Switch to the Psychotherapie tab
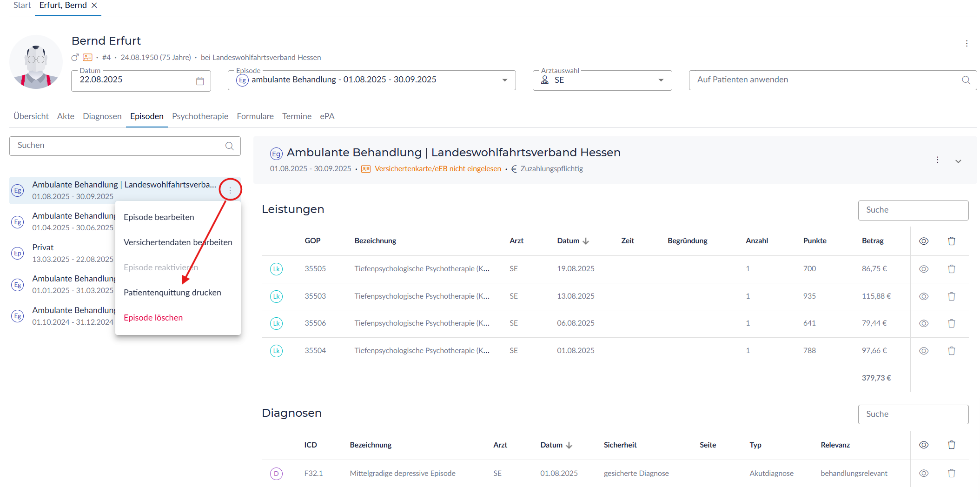This screenshot has width=980, height=501. click(200, 116)
